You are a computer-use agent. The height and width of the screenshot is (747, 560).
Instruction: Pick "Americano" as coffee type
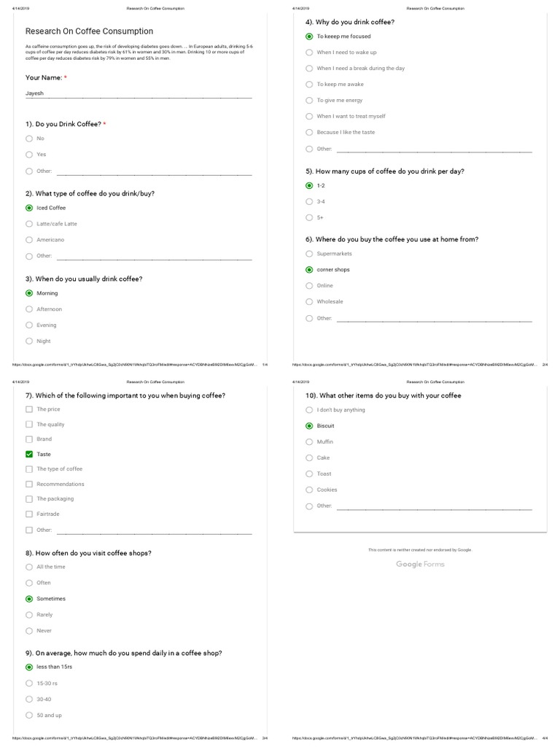pos(29,240)
